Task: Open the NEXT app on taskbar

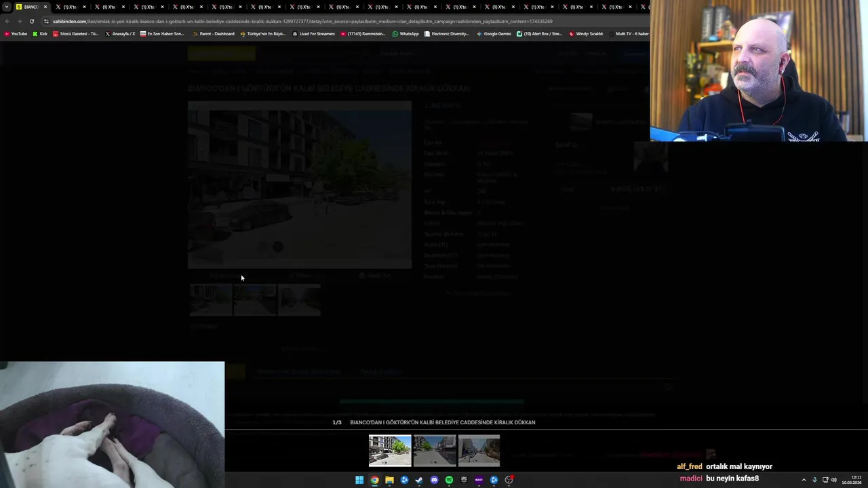Action: pos(479,480)
